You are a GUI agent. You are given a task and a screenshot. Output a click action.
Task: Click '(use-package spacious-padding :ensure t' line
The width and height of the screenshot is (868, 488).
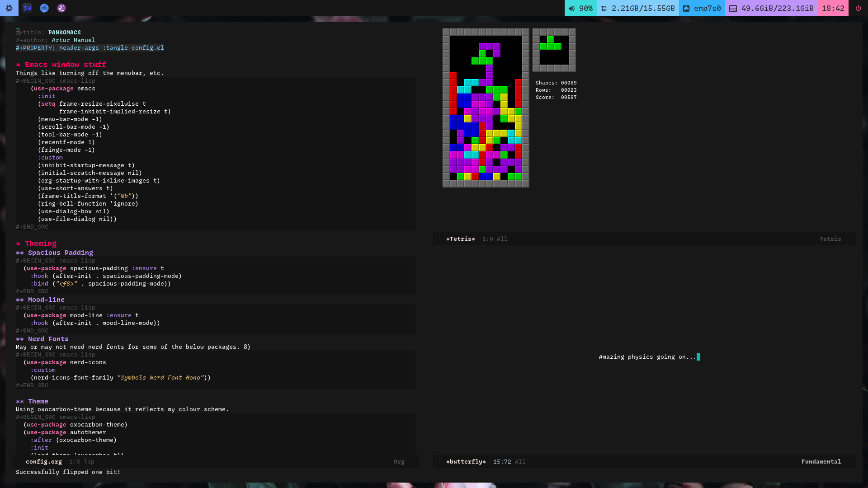[94, 268]
